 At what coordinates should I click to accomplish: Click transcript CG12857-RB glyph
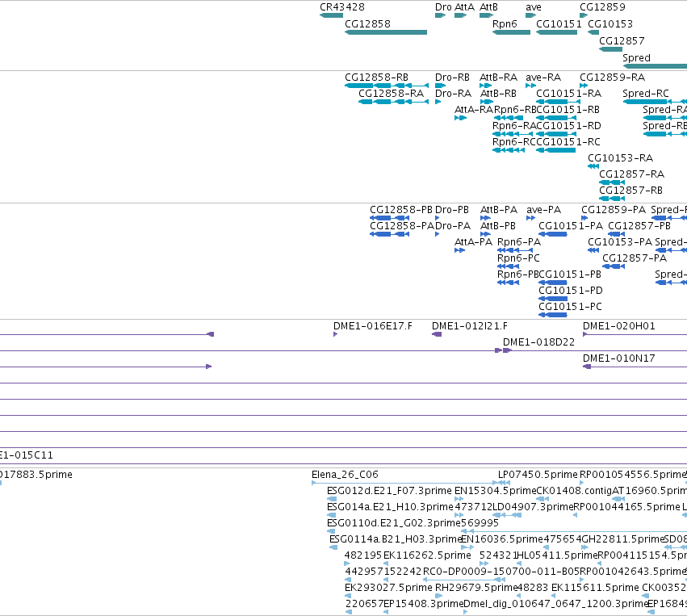point(612,199)
